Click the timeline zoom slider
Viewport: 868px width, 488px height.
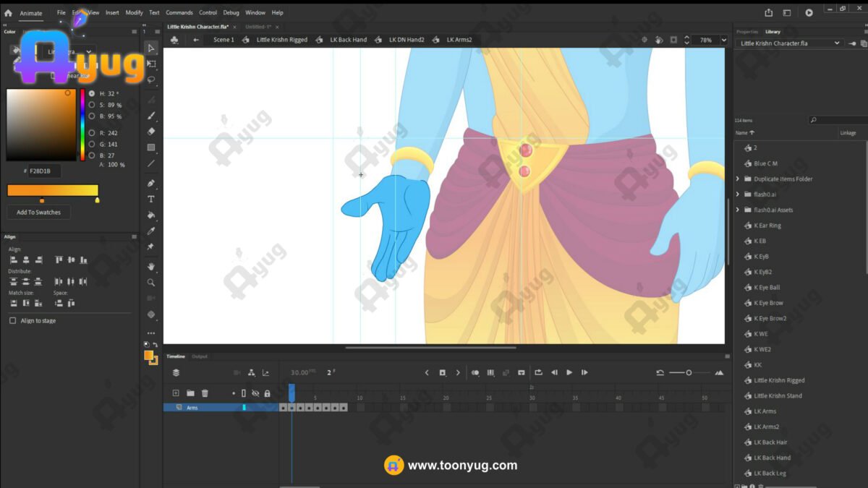click(x=689, y=373)
